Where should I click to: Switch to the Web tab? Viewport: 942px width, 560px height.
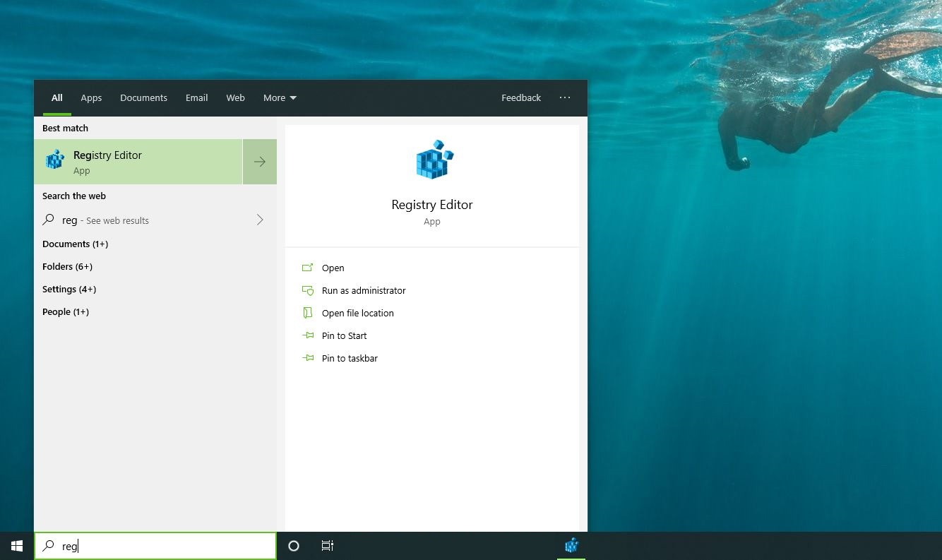coord(235,97)
